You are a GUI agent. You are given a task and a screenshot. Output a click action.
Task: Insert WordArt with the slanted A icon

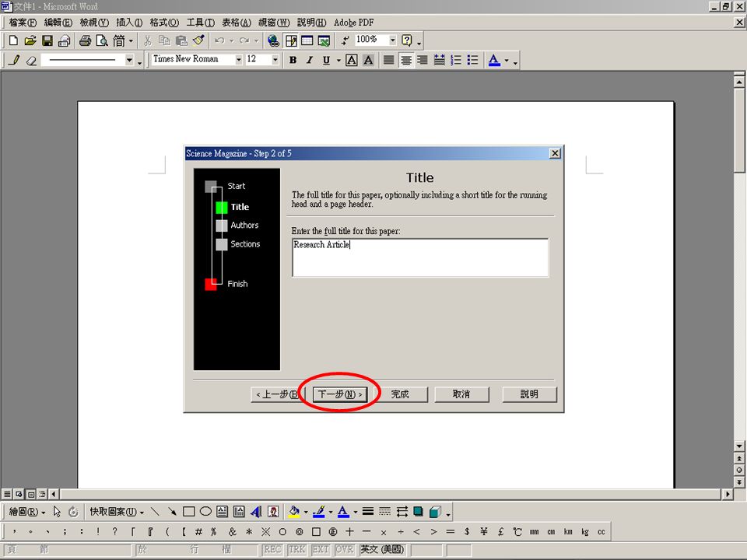(x=256, y=512)
